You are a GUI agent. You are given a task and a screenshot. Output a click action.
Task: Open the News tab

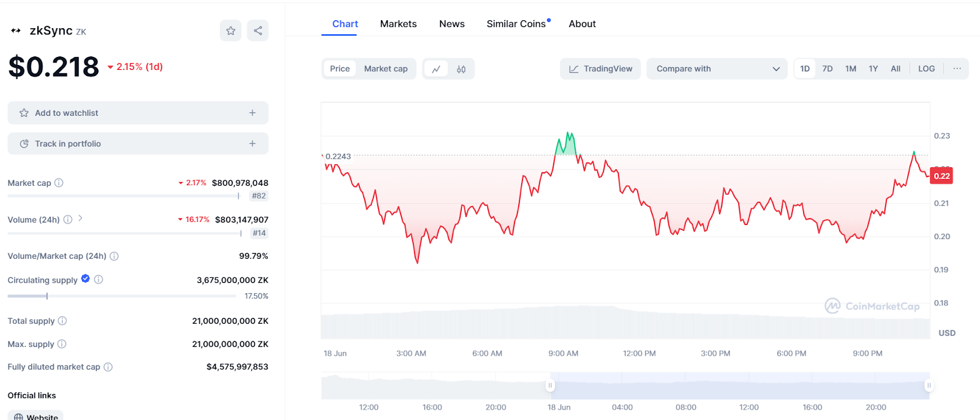[452, 24]
